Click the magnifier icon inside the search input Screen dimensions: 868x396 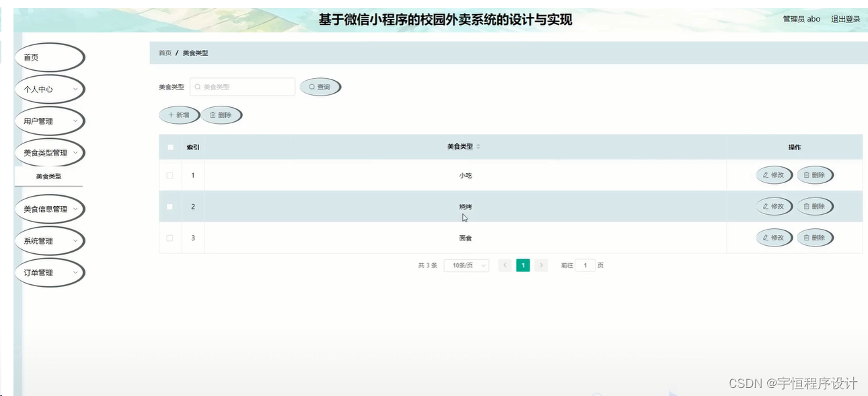[197, 86]
